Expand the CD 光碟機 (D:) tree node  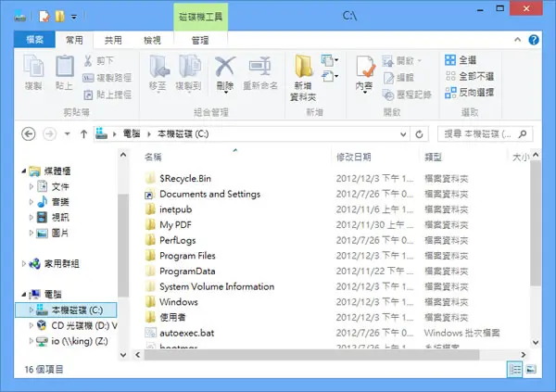point(32,325)
